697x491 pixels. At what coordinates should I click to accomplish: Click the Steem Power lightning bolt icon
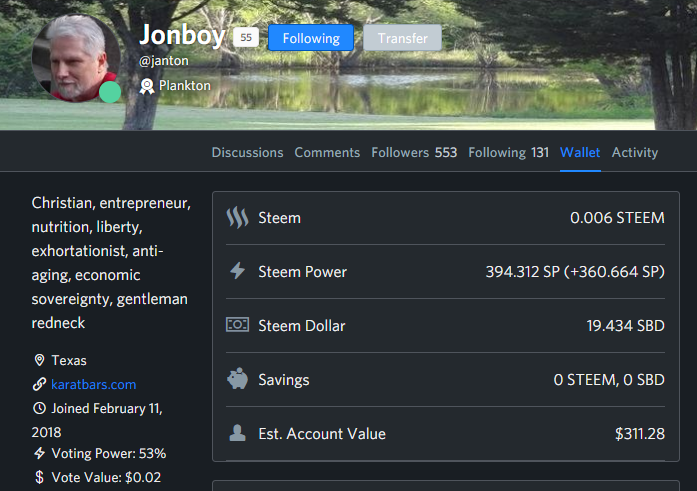tap(237, 271)
